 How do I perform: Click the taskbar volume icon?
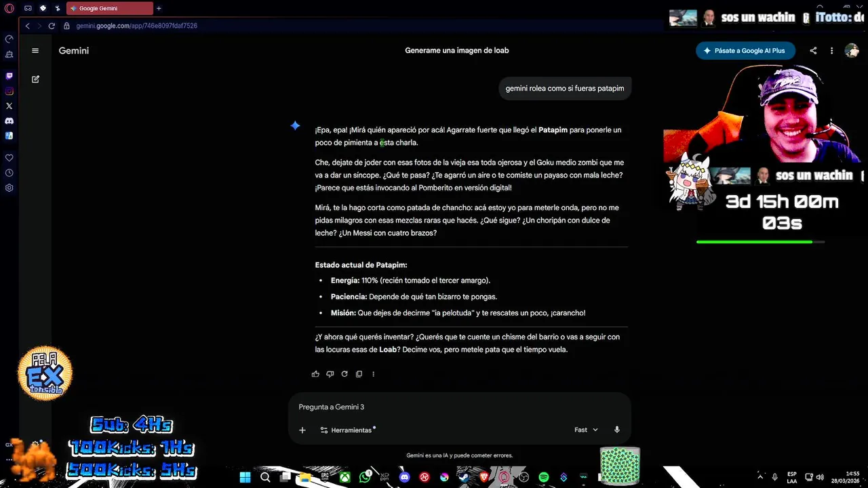click(820, 477)
